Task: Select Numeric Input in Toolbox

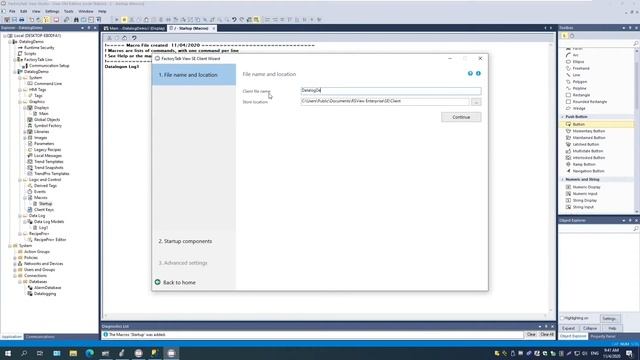Action: coord(584,194)
